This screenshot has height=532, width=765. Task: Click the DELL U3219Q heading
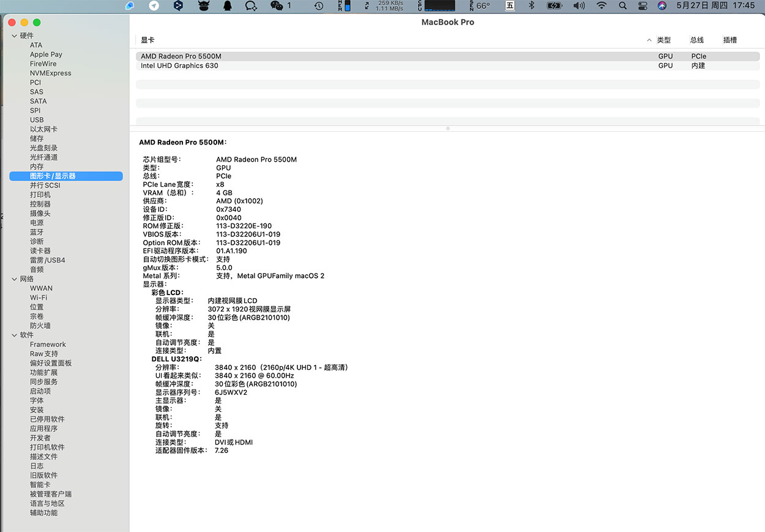[176, 359]
